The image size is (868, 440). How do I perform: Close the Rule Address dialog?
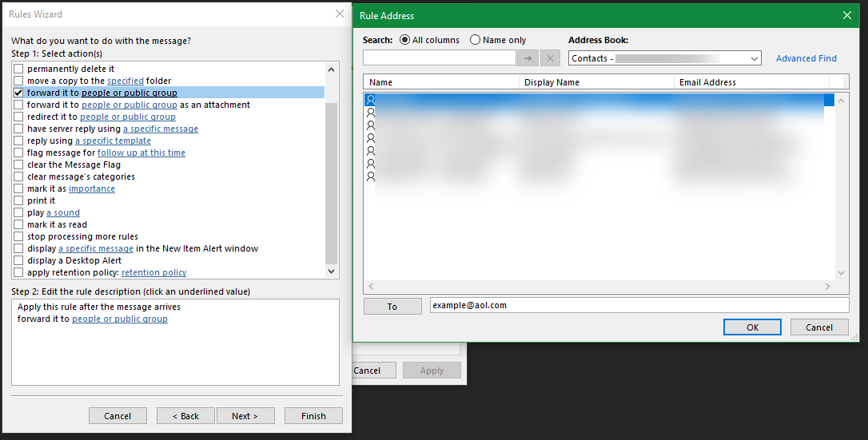[847, 15]
